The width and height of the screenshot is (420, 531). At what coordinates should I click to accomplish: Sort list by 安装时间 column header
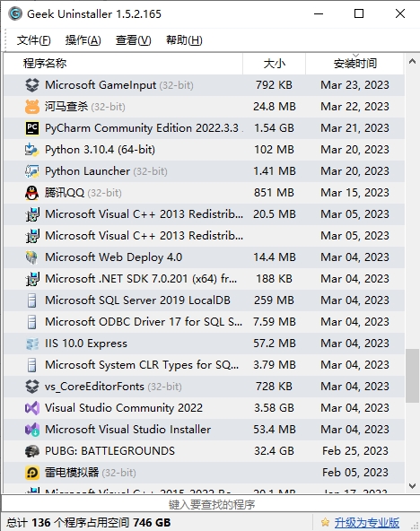(355, 64)
